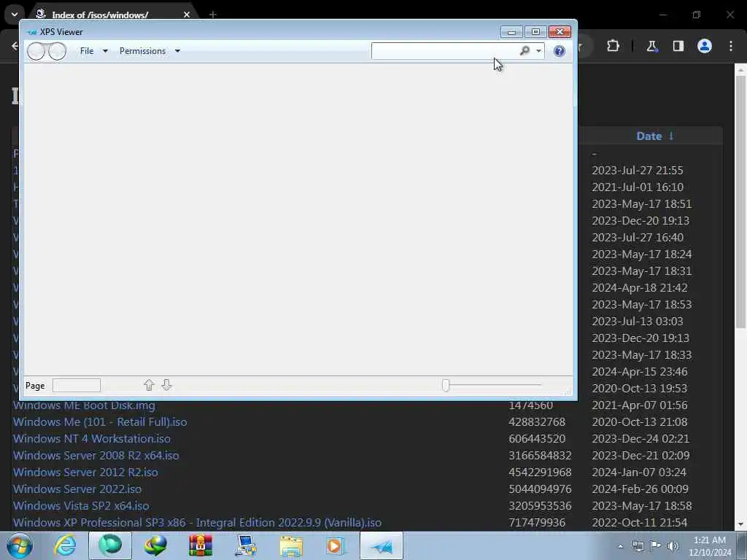Screen dimensions: 747x560
Task: Go to previous page using up arrow
Action: (x=149, y=385)
